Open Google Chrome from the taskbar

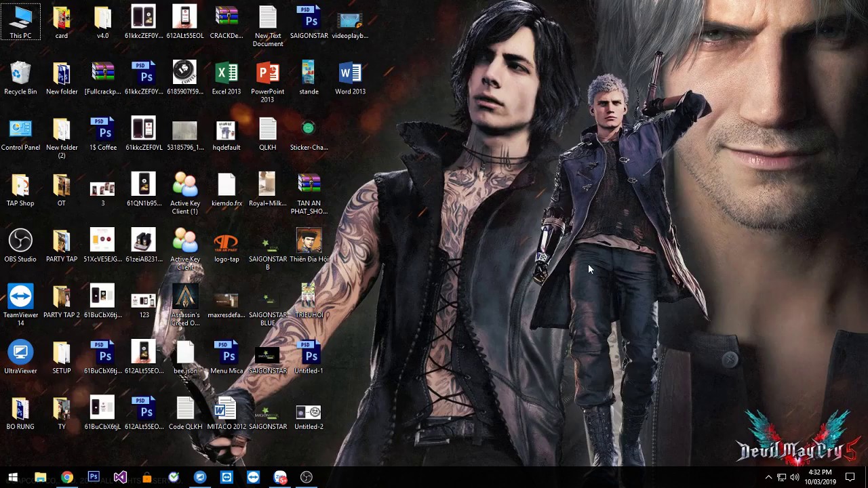click(66, 477)
